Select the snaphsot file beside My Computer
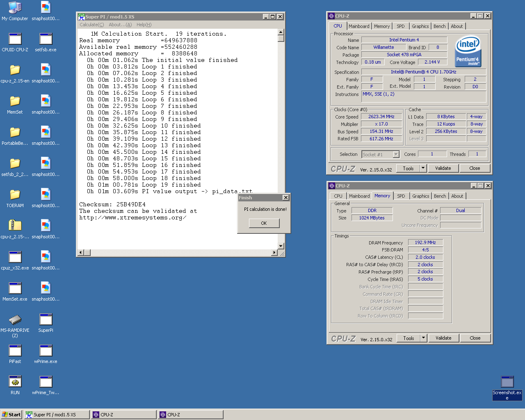The height and width of the screenshot is (420, 525). coord(46,11)
